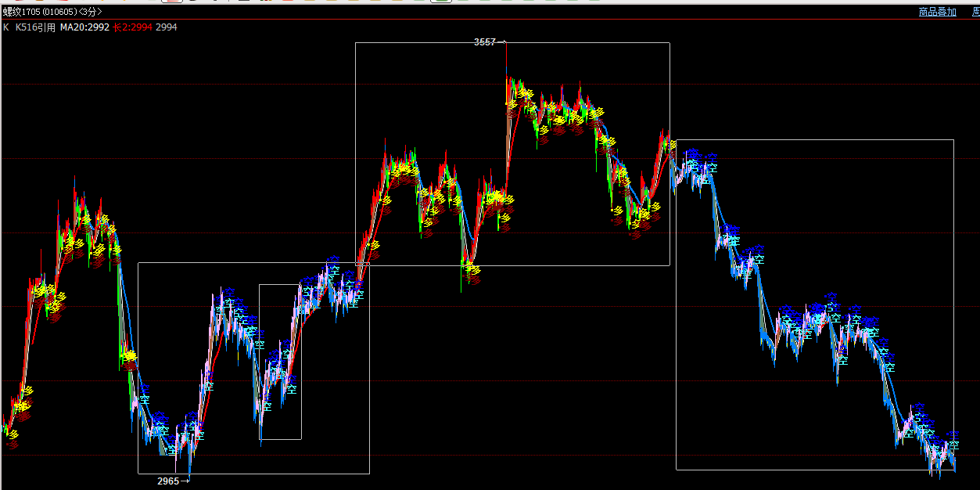Open the 商品叠加 link

(x=937, y=12)
